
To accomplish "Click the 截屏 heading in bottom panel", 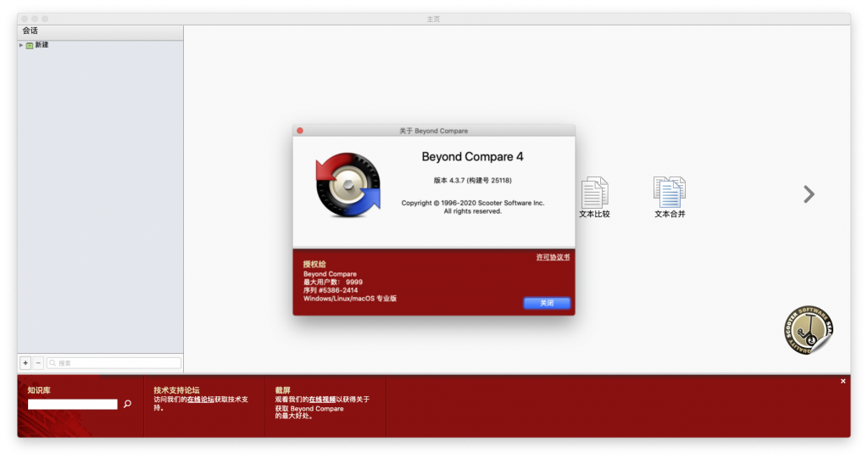I will (282, 389).
